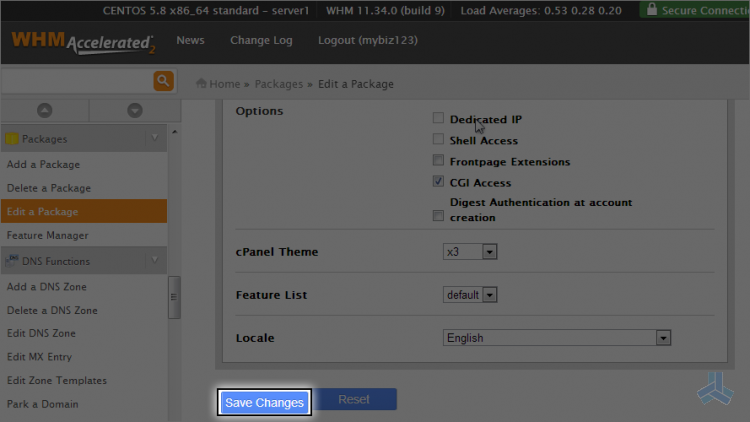Open the cPanel Theme x3 dropdown
Screen dimensions: 750x422
click(470, 252)
